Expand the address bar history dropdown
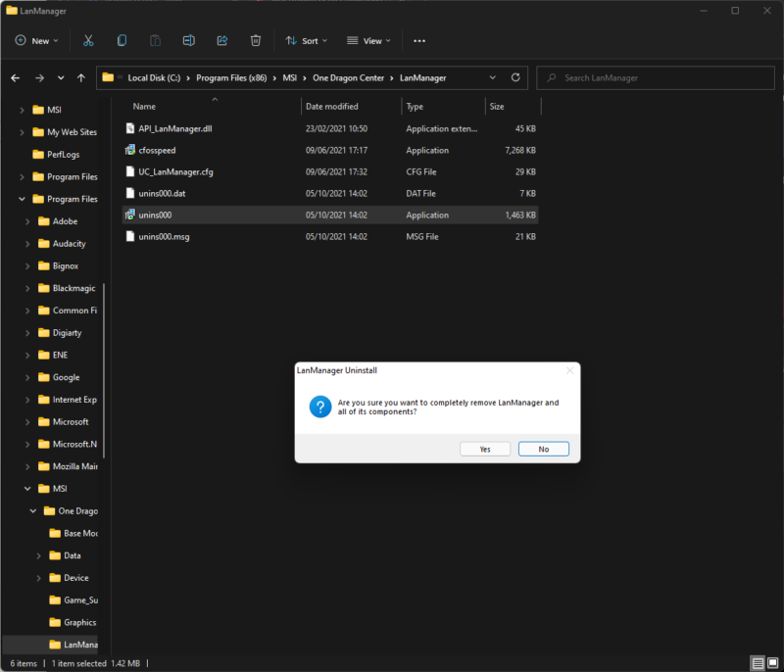This screenshot has width=784, height=672. pos(493,77)
